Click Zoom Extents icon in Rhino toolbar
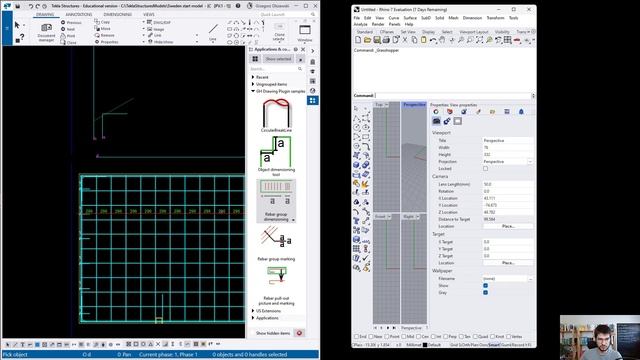 tap(480, 40)
